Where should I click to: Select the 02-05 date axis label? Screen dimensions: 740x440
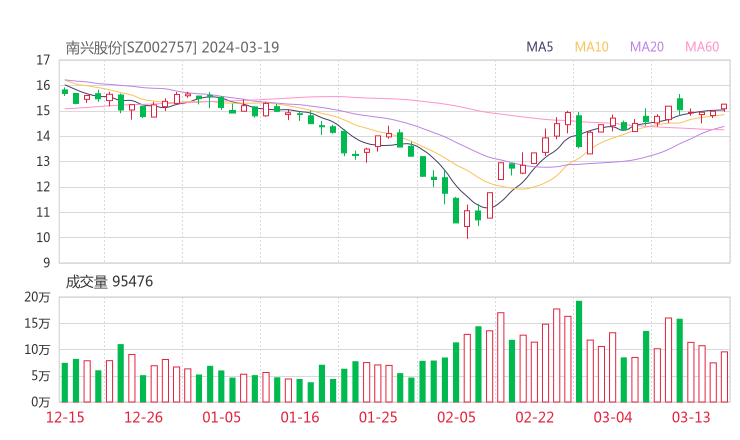456,417
